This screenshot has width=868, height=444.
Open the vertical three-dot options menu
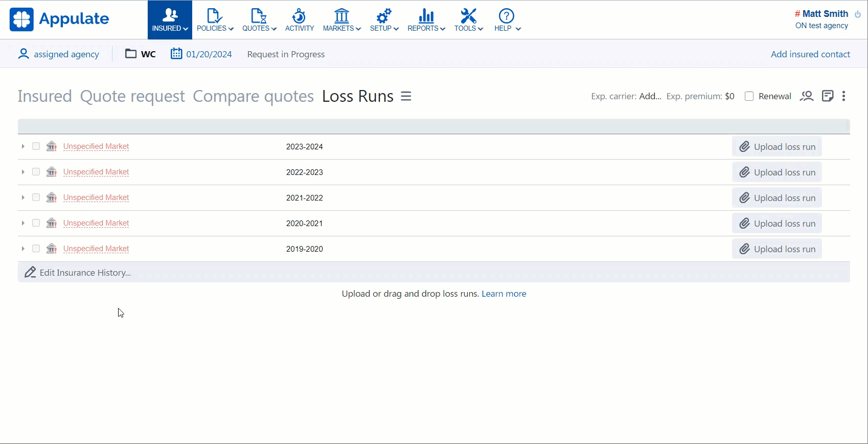pyautogui.click(x=844, y=96)
